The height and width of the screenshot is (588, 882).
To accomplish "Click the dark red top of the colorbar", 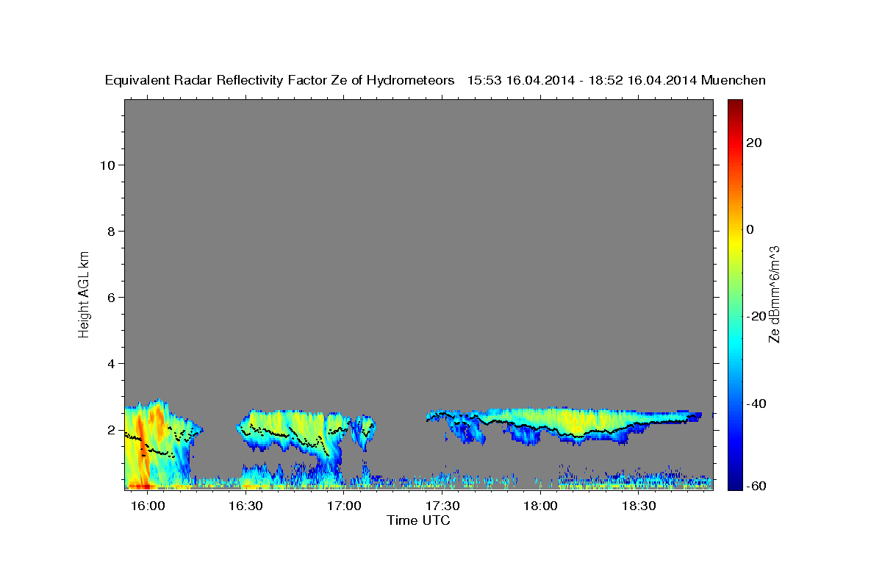I will click(735, 107).
